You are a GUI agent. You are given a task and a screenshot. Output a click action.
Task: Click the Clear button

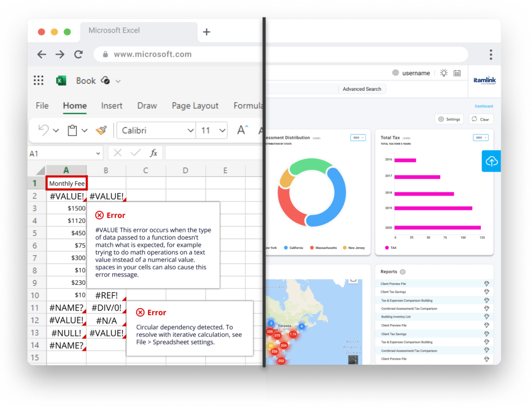(481, 119)
